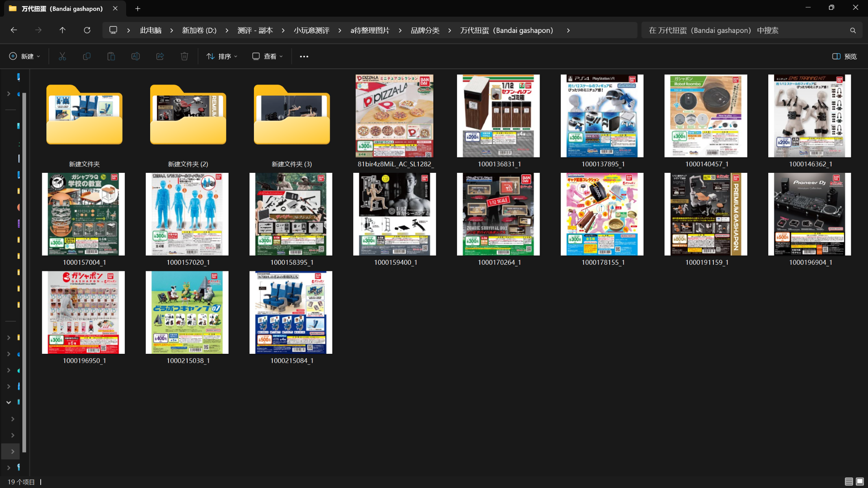Open the 查看 view dropdown
Image resolution: width=868 pixels, height=488 pixels.
pyautogui.click(x=267, y=56)
